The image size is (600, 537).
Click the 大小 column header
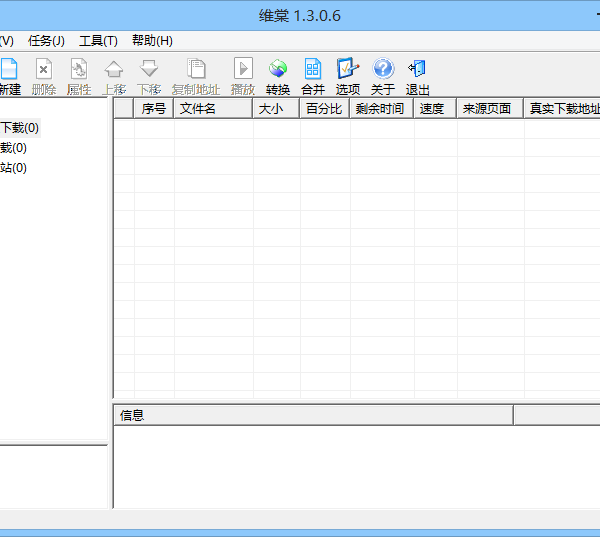pos(275,109)
